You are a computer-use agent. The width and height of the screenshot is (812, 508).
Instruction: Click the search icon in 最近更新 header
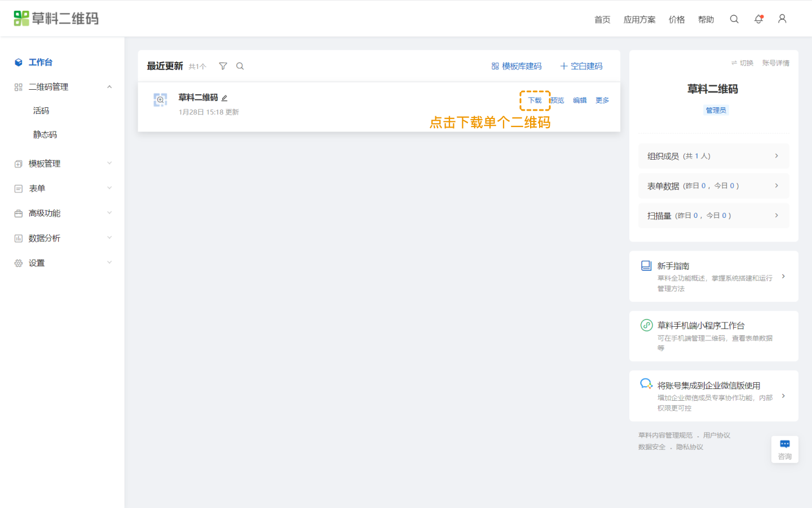coord(240,66)
